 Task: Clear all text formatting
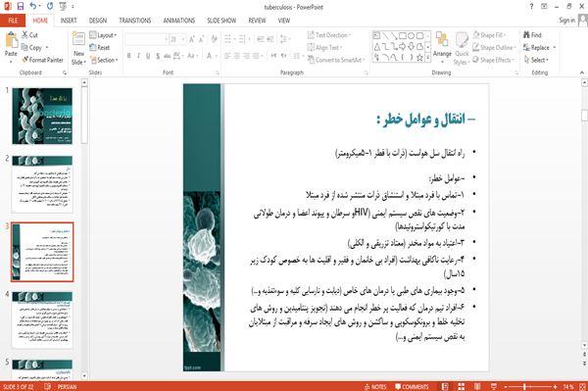tap(214, 39)
